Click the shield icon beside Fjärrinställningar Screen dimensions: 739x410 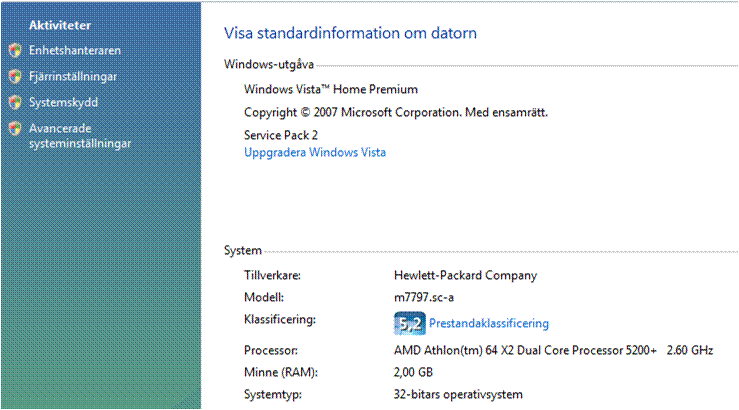(15, 76)
